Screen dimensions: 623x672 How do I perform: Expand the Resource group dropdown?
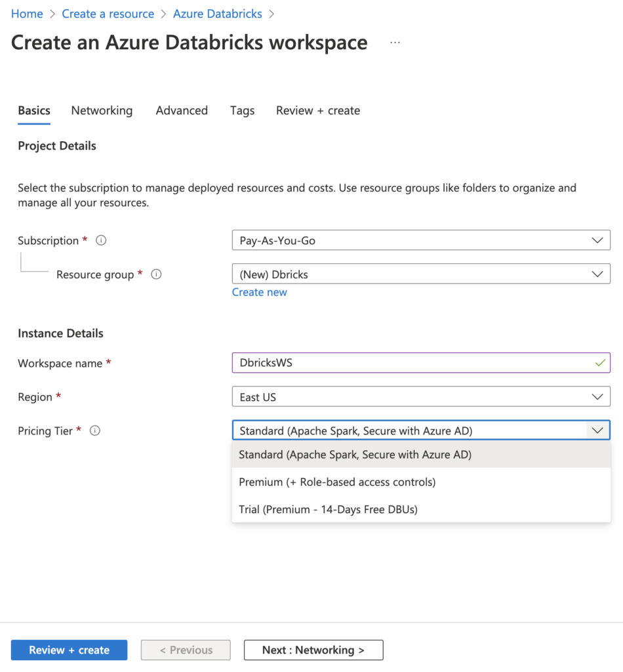(x=420, y=275)
